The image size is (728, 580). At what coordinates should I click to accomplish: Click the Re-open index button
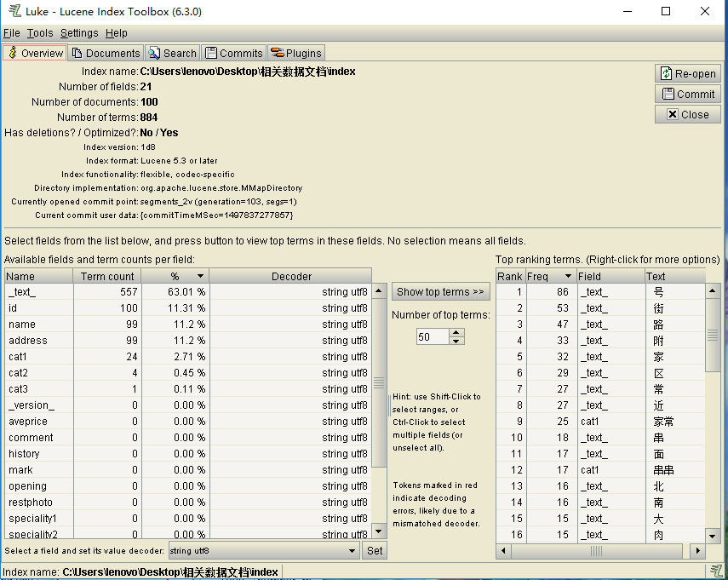688,73
